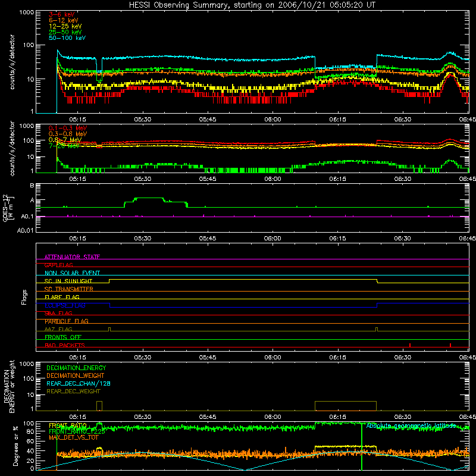
Task: Click the Absolute geomagnetic latitude label
Action: click(x=411, y=425)
